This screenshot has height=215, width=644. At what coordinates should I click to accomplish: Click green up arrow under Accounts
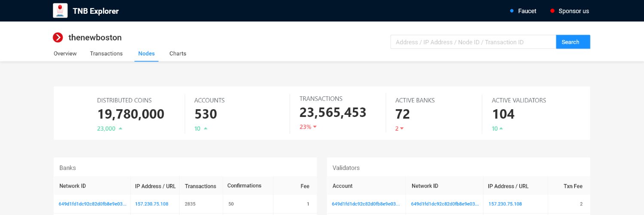[206, 128]
